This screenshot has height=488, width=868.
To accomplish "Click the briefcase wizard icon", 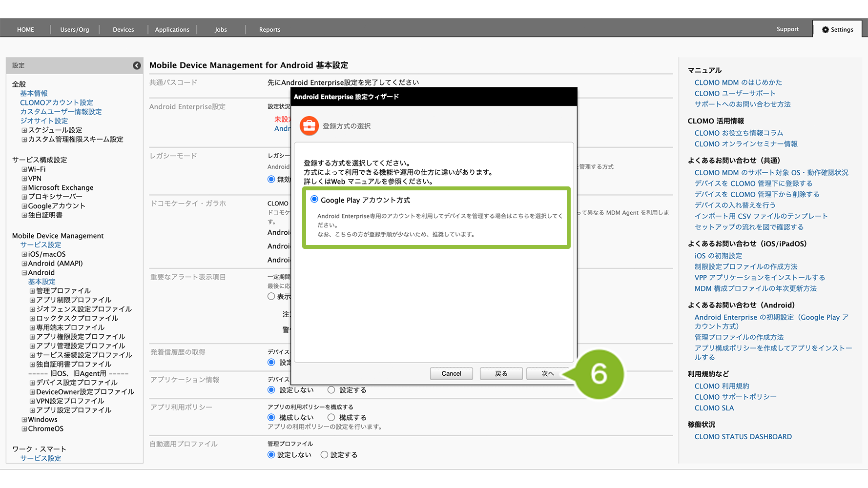I will (x=309, y=126).
